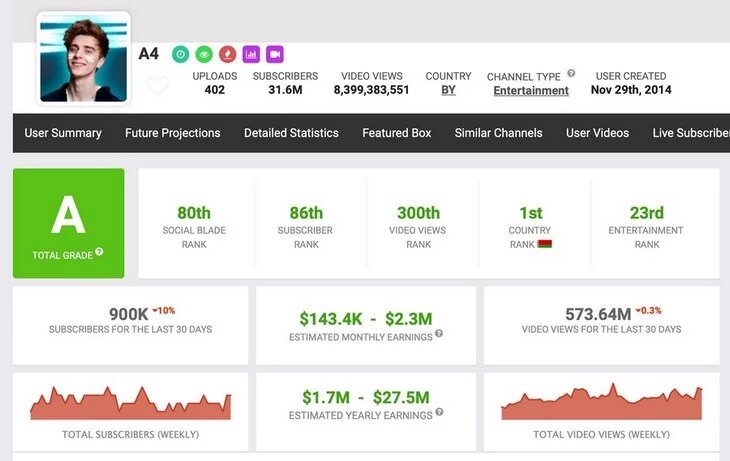Viewport: 730px width, 461px height.
Task: Click the purple video camera badge icon
Action: (275, 54)
